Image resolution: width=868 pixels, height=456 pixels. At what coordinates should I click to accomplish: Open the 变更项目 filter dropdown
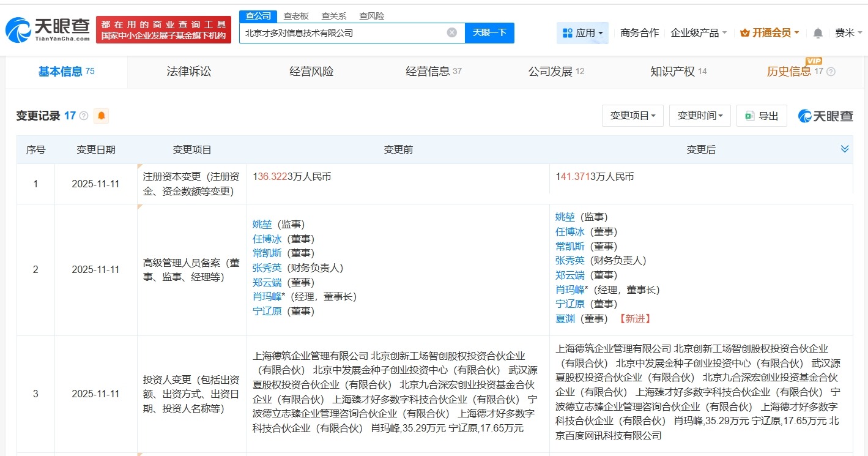632,116
